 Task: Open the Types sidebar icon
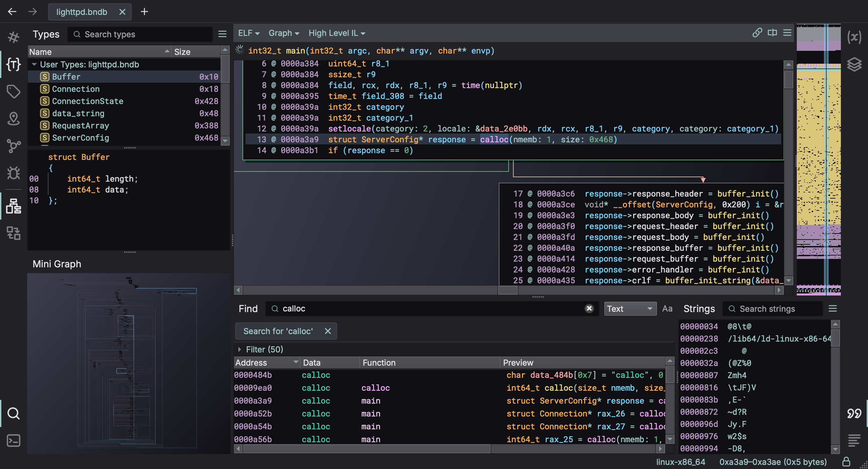pyautogui.click(x=14, y=64)
